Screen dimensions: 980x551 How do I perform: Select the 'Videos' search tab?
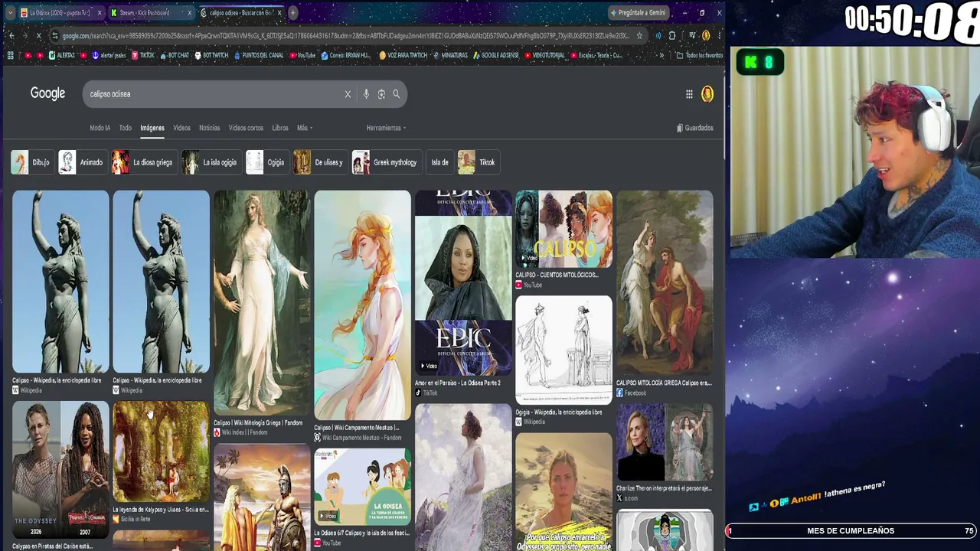[181, 128]
